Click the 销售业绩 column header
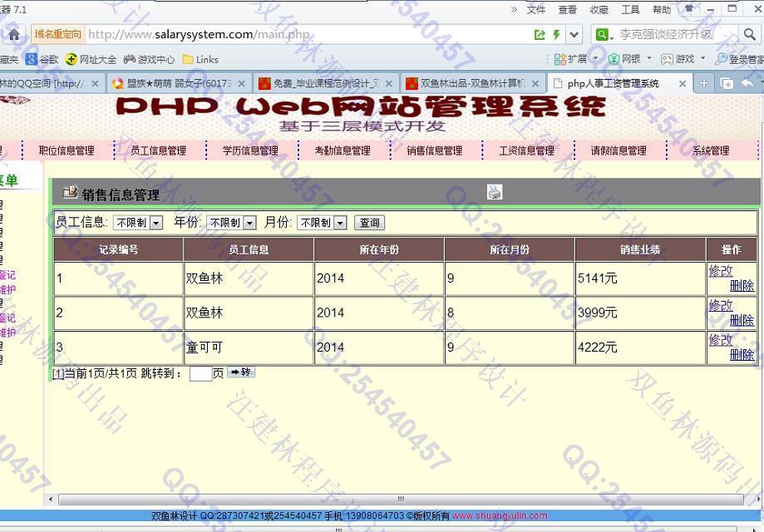Screen dimensions: 764x532 tap(640, 250)
